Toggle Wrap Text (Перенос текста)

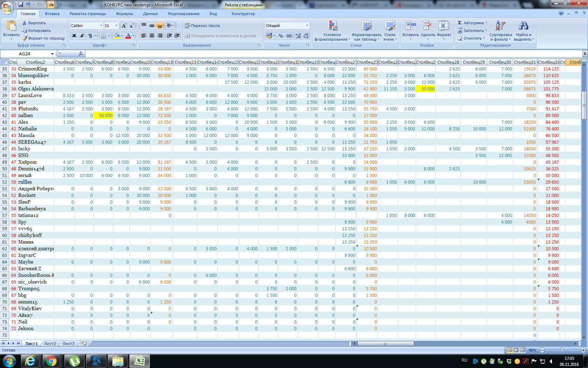(x=202, y=26)
